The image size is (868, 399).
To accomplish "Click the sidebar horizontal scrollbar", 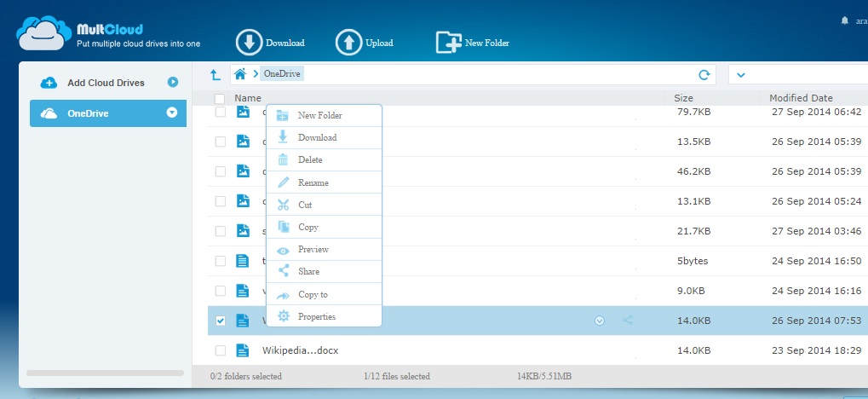I will point(105,373).
